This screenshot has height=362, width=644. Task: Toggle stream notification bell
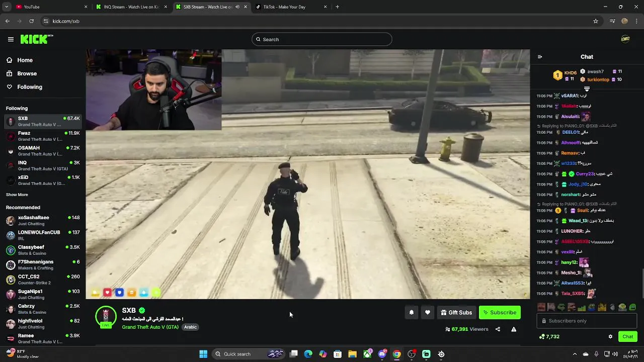412,312
